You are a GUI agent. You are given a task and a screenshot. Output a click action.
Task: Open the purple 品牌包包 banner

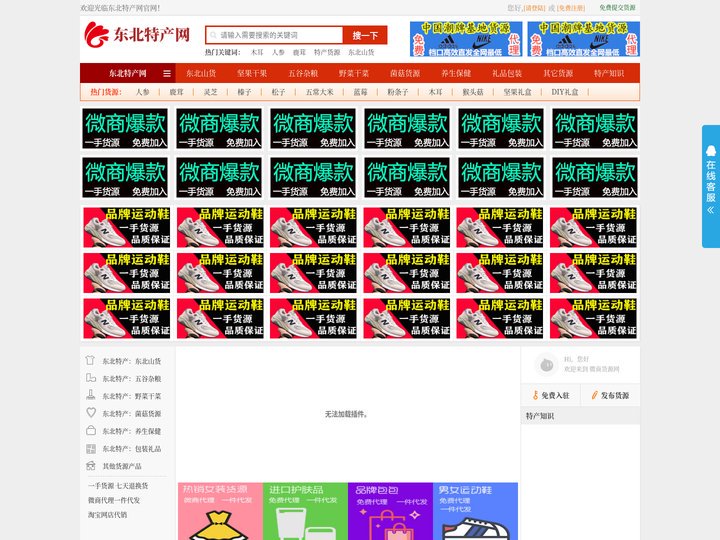pyautogui.click(x=390, y=511)
